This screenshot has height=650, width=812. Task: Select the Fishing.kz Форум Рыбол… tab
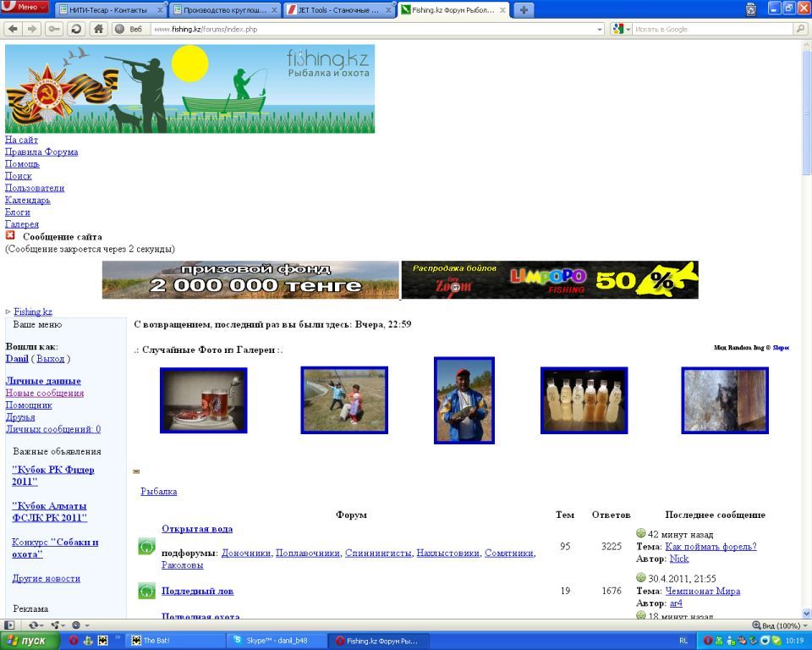click(x=453, y=10)
